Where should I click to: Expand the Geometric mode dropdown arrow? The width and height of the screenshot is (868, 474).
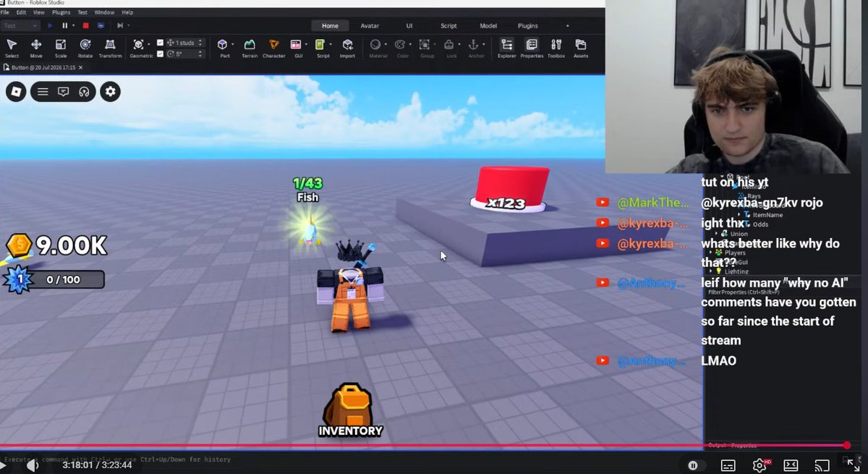pos(148,45)
